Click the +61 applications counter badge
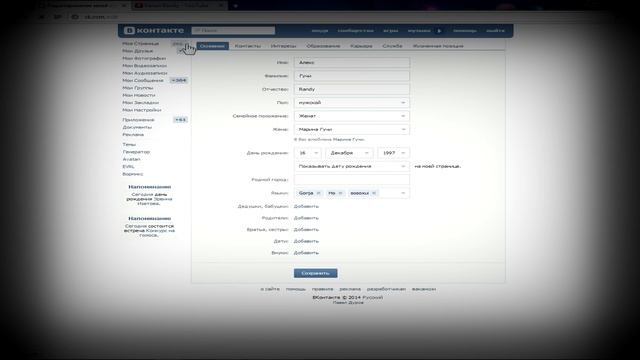640x360 pixels. (180, 120)
